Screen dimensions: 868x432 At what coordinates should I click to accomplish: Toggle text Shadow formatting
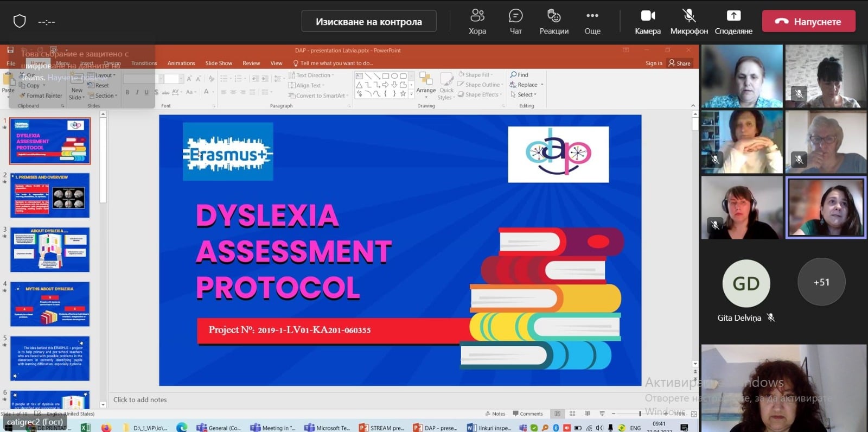pos(156,92)
